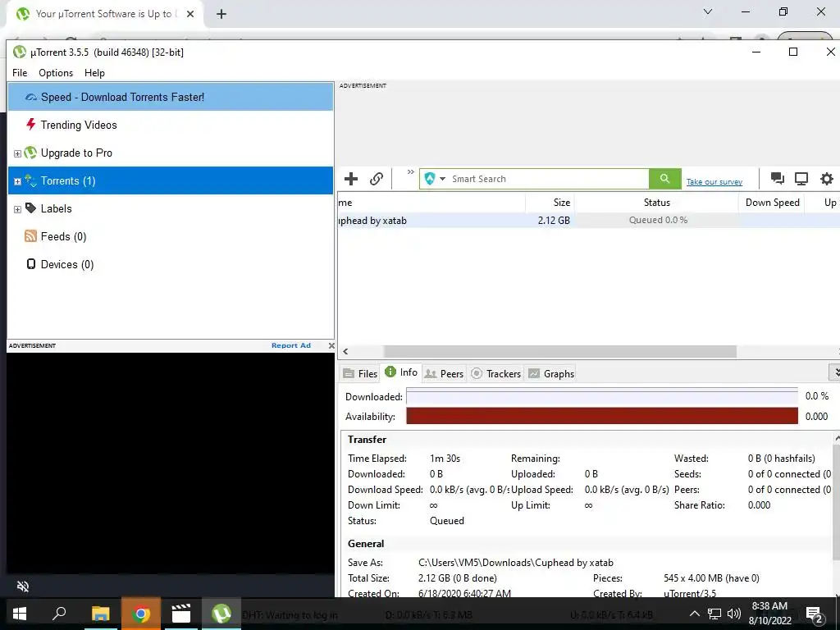Viewport: 840px width, 630px height.
Task: Collapse the detail pane chevron button
Action: 834,372
